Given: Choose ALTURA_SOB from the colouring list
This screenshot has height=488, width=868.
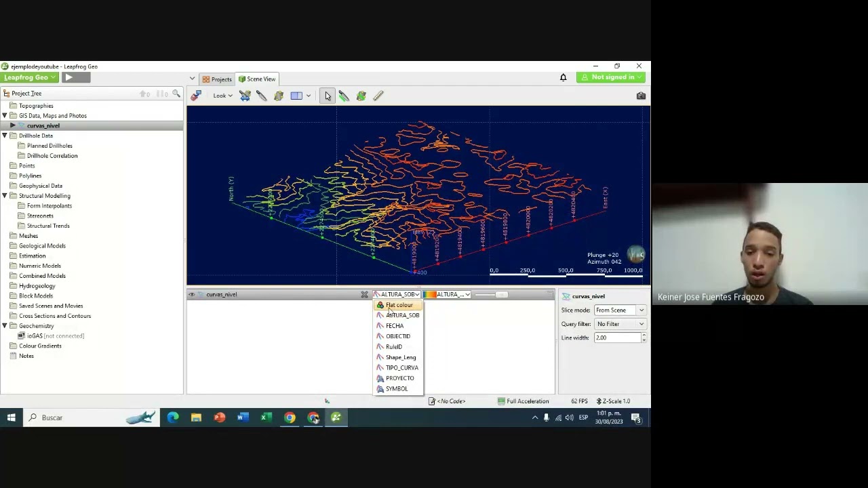Looking at the screenshot, I should coord(398,315).
